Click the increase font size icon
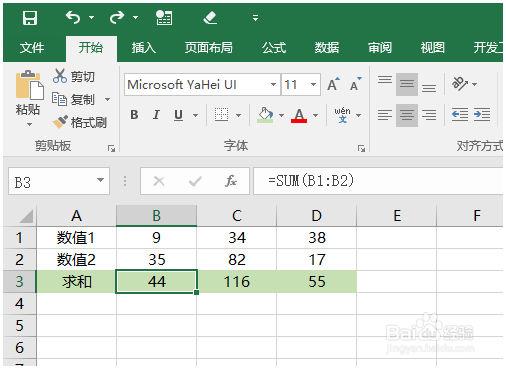506x369 pixels. pyautogui.click(x=333, y=84)
